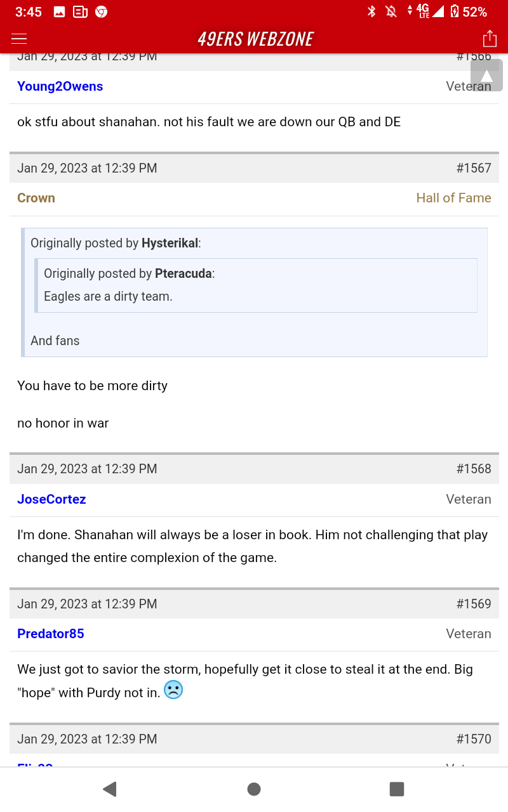
Task: Tap the share icon in header
Action: tap(490, 39)
